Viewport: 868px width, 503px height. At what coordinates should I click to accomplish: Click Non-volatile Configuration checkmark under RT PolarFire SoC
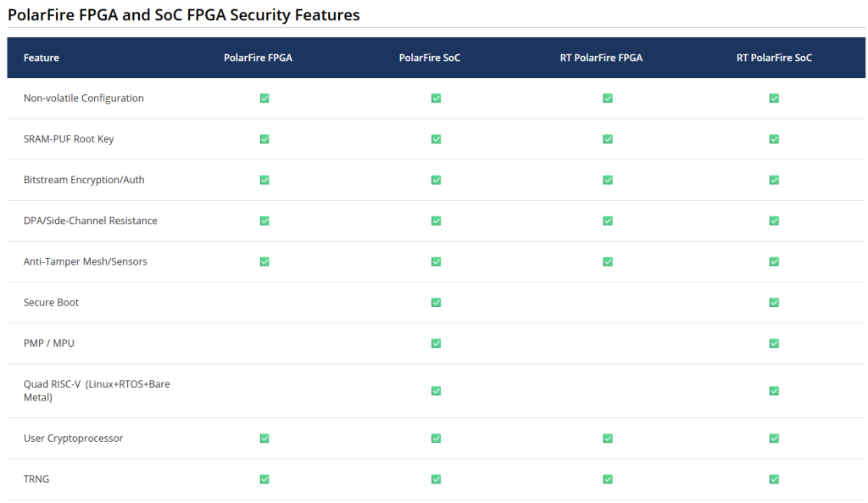click(774, 98)
